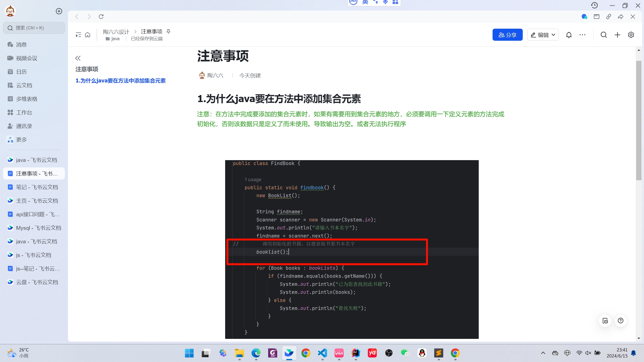Open the user avatar profile
Image resolution: width=644 pixels, height=362 pixels.
pyautogui.click(x=10, y=11)
